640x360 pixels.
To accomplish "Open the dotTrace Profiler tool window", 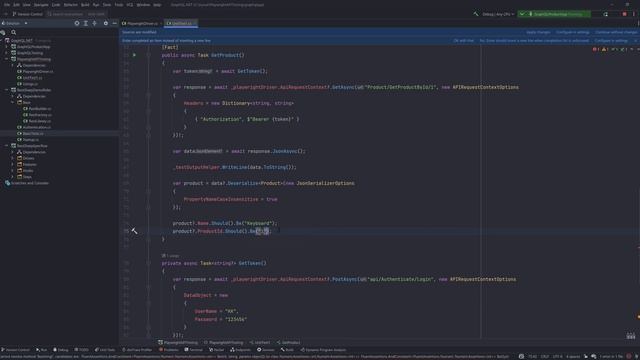I will (x=137, y=350).
